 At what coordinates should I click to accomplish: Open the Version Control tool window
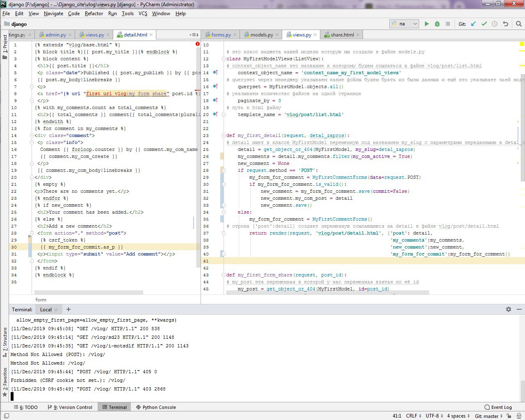click(70, 407)
